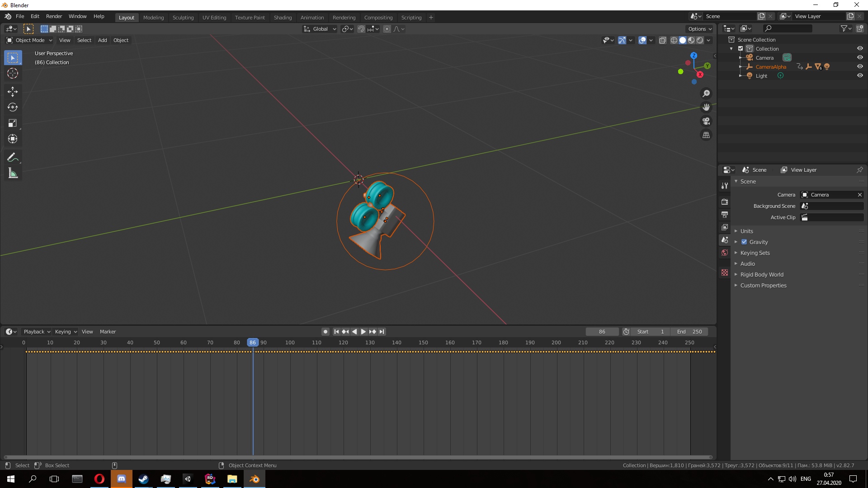This screenshot has height=488, width=868.
Task: Clear the scene Camera field
Action: (x=859, y=195)
